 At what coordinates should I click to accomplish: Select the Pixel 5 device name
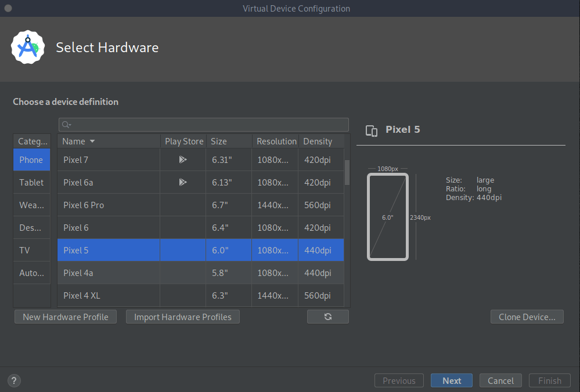[x=76, y=250]
